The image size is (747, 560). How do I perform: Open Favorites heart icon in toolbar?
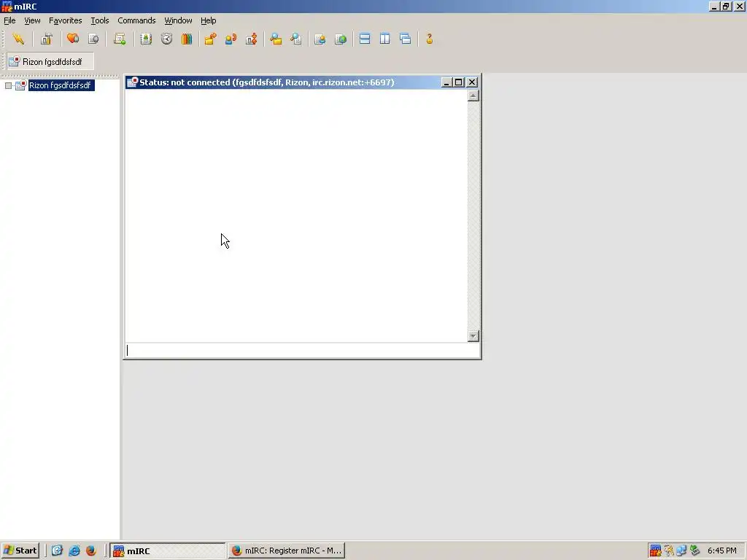pos(73,39)
